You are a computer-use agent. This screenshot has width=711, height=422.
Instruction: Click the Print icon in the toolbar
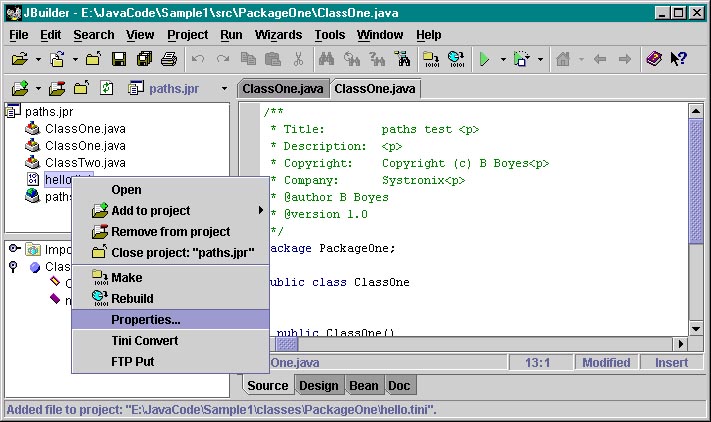coord(168,60)
